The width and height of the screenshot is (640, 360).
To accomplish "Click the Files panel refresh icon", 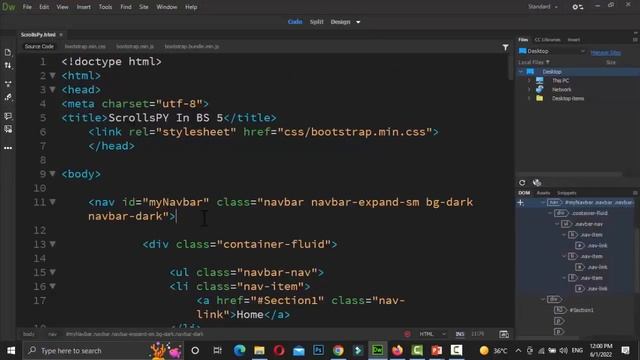I will click(522, 182).
